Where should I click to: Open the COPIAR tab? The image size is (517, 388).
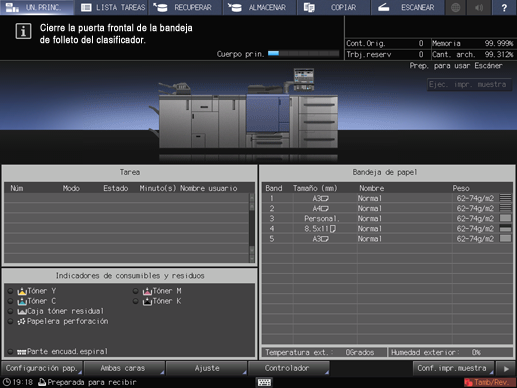pyautogui.click(x=333, y=7)
